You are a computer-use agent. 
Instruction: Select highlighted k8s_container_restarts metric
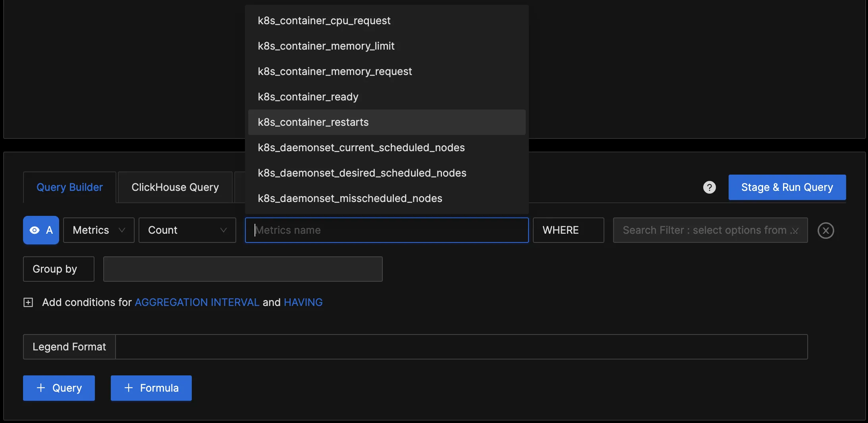(387, 122)
